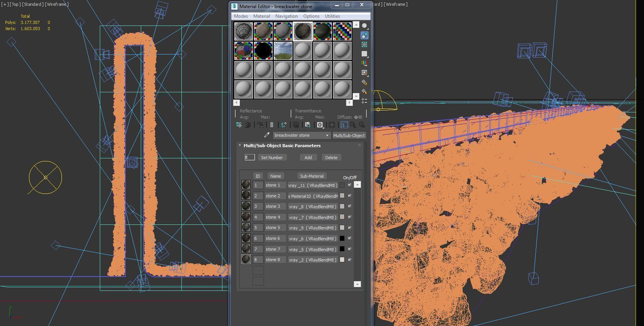
Task: Click the Make Preview icon
Action: [x=364, y=73]
